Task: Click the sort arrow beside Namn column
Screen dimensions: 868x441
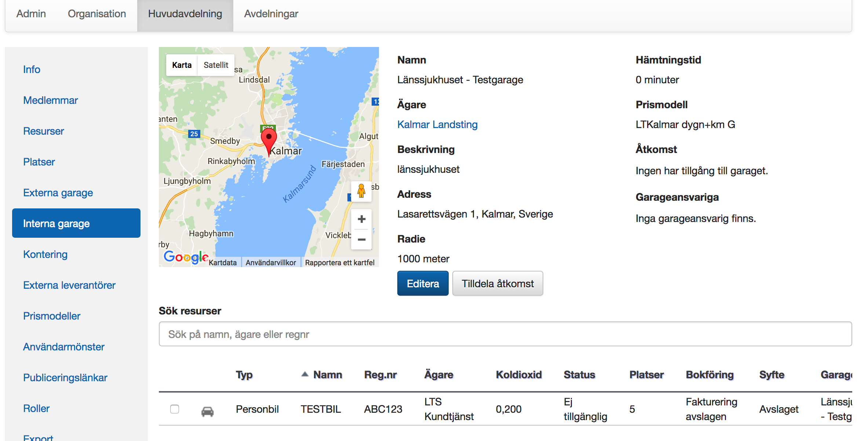Action: pyautogui.click(x=304, y=374)
